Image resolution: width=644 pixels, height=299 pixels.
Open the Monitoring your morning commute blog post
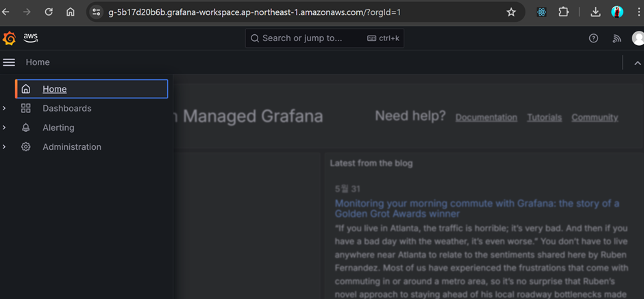click(477, 209)
